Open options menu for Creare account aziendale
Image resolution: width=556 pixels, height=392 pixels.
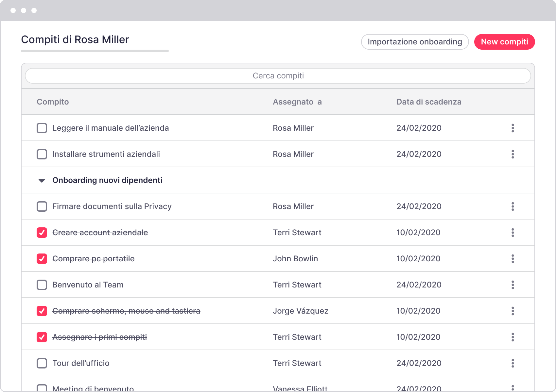513,233
